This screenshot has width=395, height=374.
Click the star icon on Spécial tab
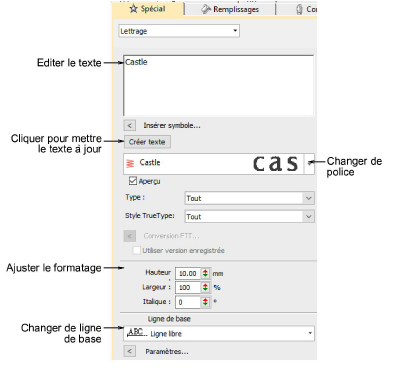point(133,9)
